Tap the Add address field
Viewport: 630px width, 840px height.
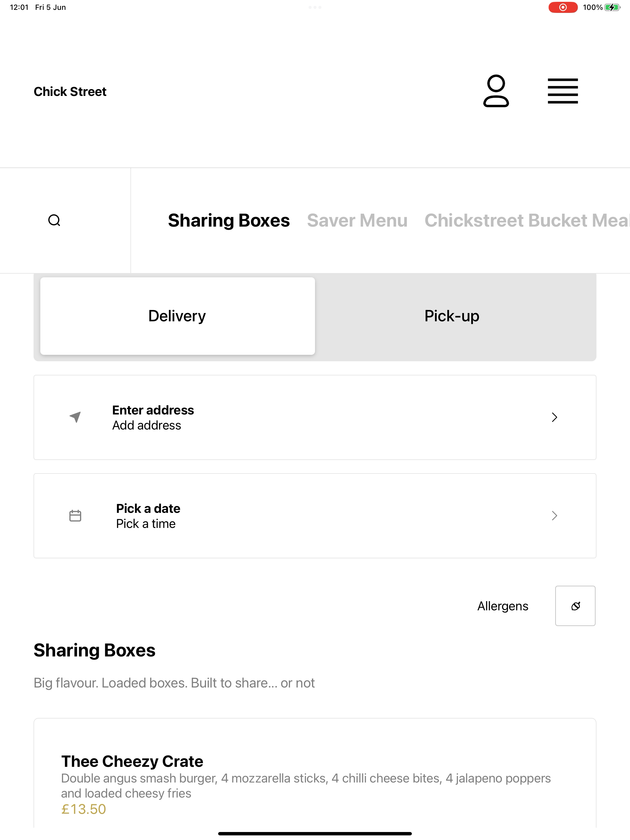[315, 417]
